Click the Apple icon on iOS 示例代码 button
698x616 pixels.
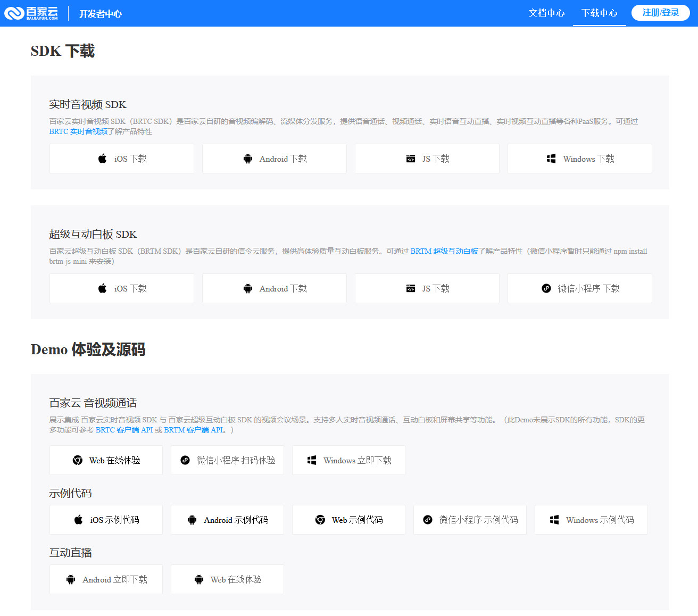(78, 520)
